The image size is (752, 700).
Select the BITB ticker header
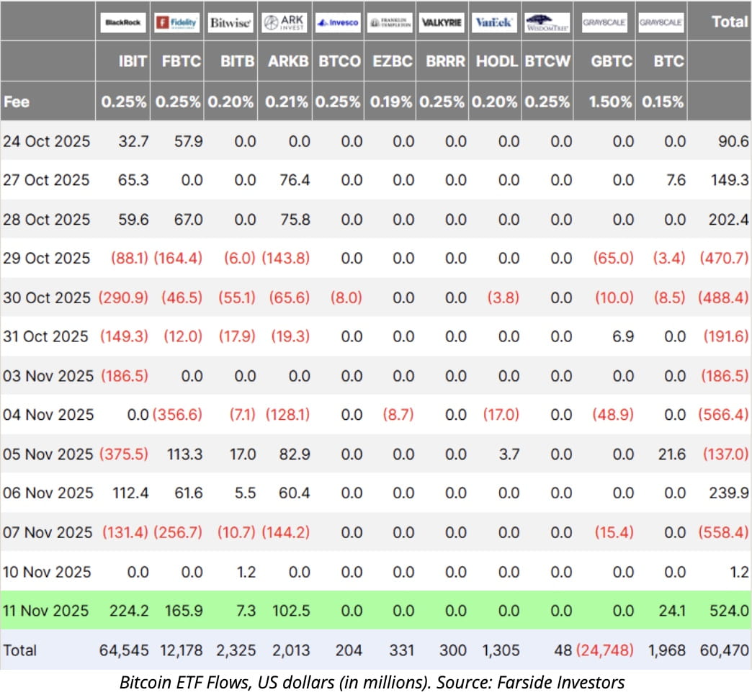(x=237, y=61)
